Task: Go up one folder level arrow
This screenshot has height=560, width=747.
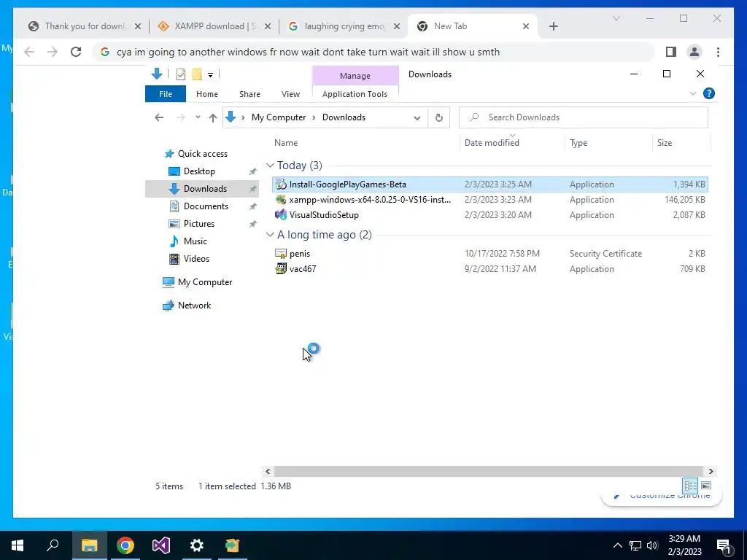Action: [x=212, y=117]
